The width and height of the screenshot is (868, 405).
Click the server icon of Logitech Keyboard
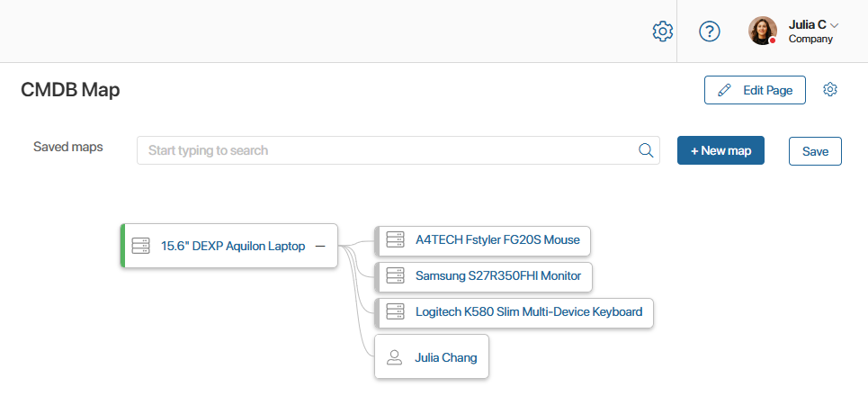[x=395, y=311]
